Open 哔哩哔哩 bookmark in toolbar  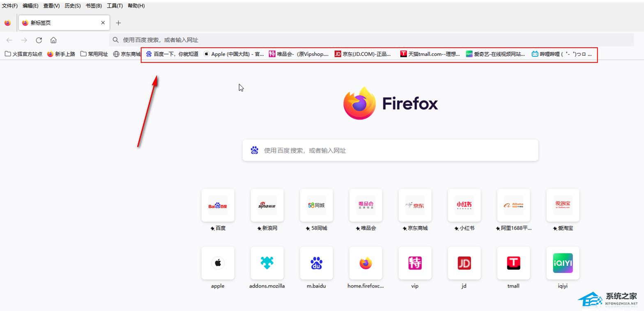pos(562,54)
